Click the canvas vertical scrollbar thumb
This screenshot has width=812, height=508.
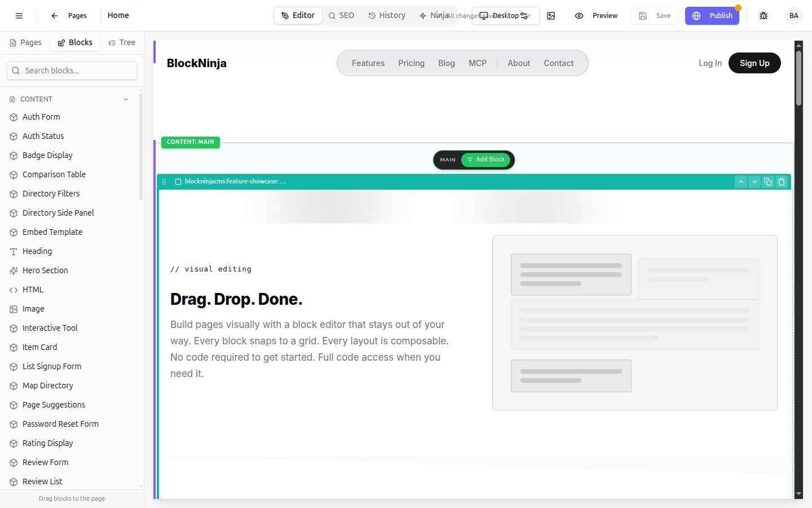[x=798, y=78]
